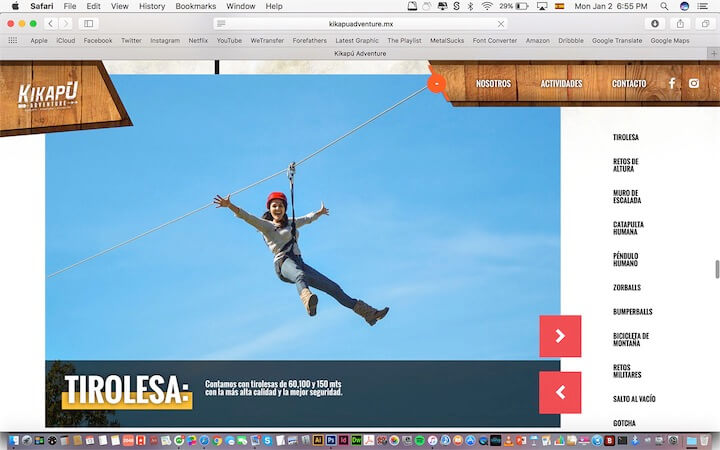Open the Bookmarks menu
The width and height of the screenshot is (720, 450).
pos(195,6)
